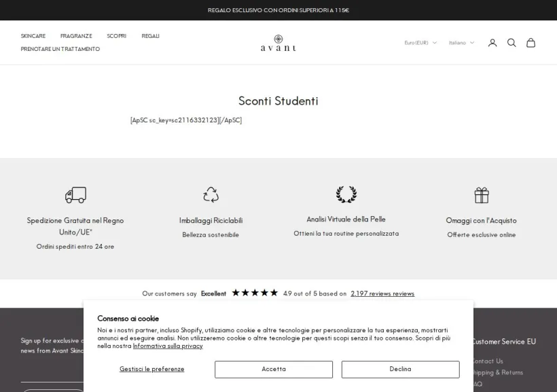Open the SKINCARE menu
Viewport: 557px width, 392px height.
33,36
